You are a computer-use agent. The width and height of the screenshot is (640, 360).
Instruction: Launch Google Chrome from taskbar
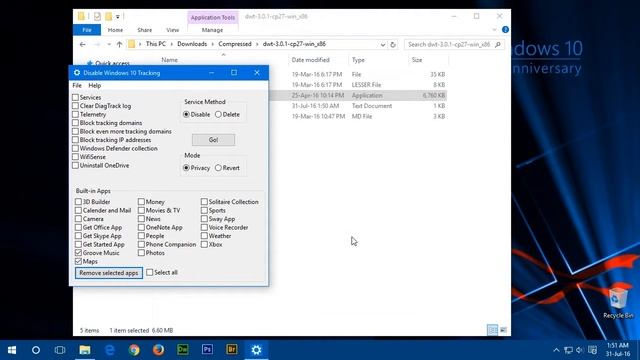(134, 350)
